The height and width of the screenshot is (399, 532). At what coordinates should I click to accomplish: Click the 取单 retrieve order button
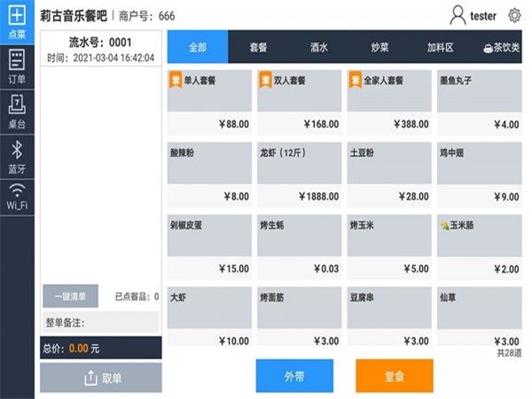click(101, 378)
